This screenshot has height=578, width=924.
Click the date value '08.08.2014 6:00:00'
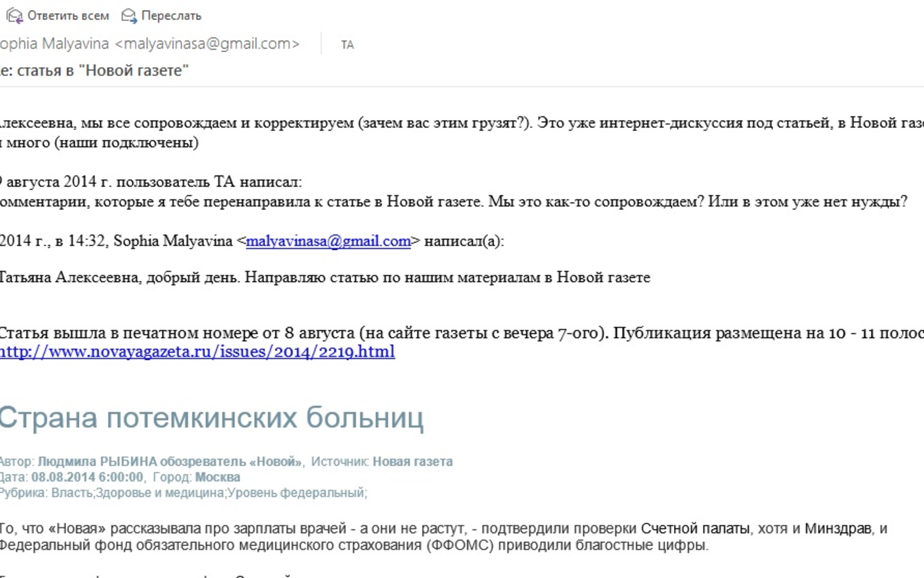[x=87, y=477]
